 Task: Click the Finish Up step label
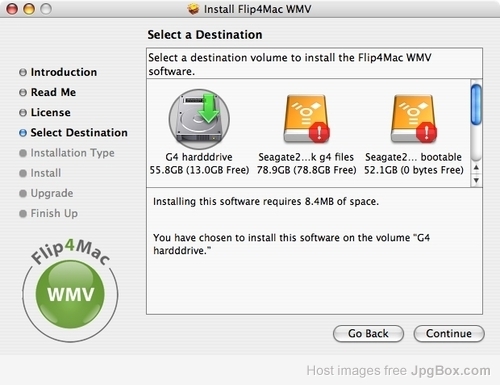coord(54,213)
